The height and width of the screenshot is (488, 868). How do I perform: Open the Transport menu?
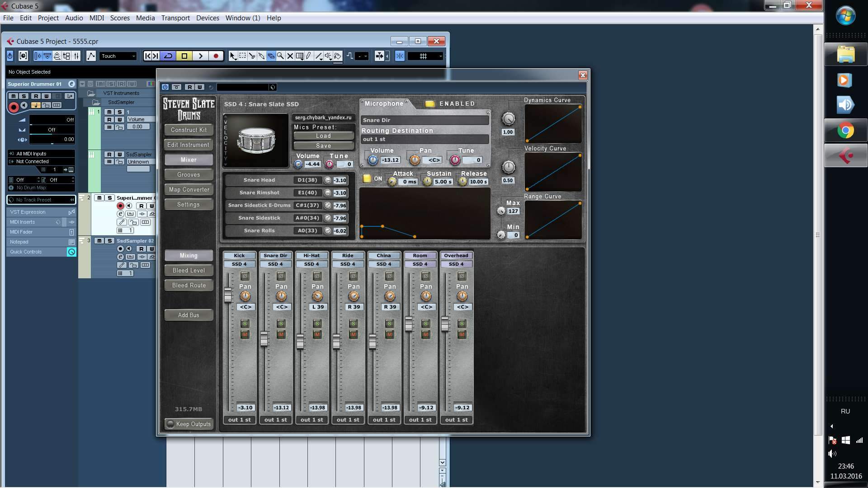(175, 18)
